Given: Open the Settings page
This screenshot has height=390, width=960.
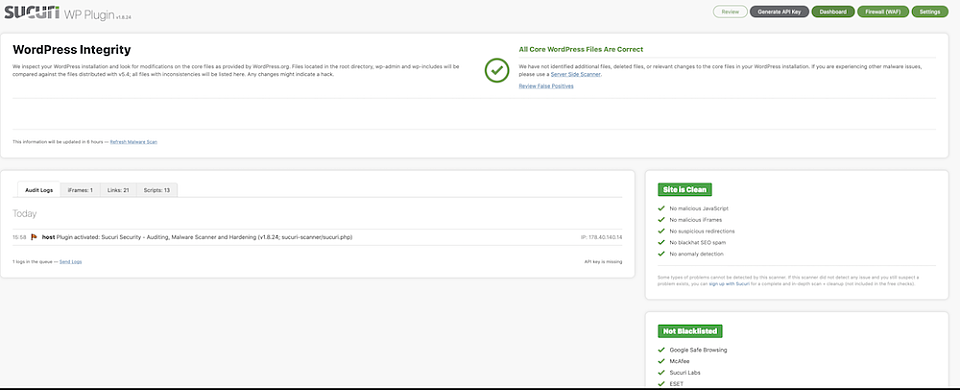Looking at the screenshot, I should 929,12.
